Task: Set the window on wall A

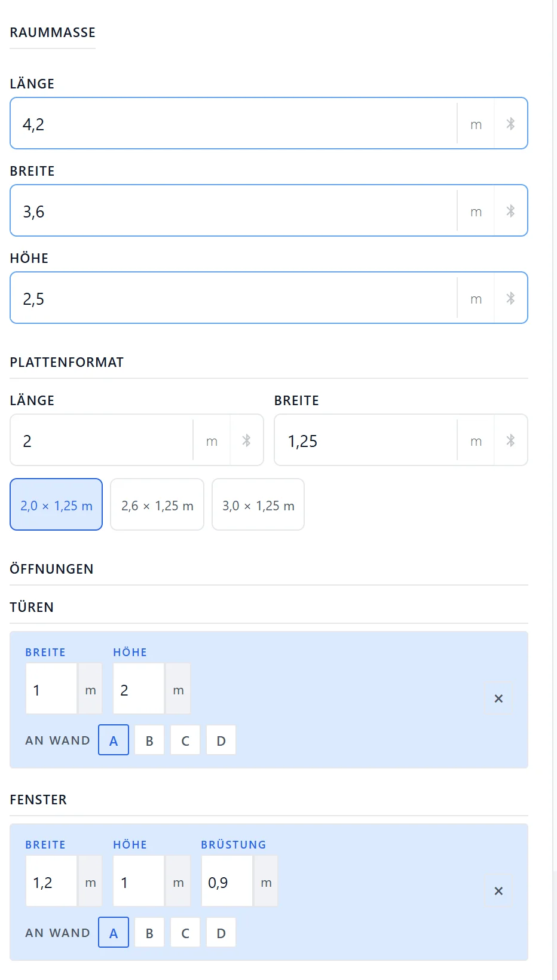Action: point(114,933)
